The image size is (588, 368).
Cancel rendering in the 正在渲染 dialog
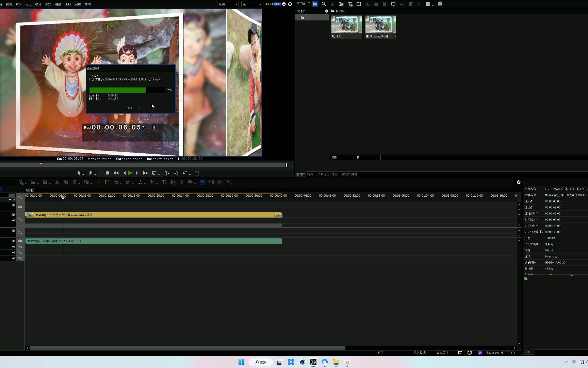tap(130, 108)
